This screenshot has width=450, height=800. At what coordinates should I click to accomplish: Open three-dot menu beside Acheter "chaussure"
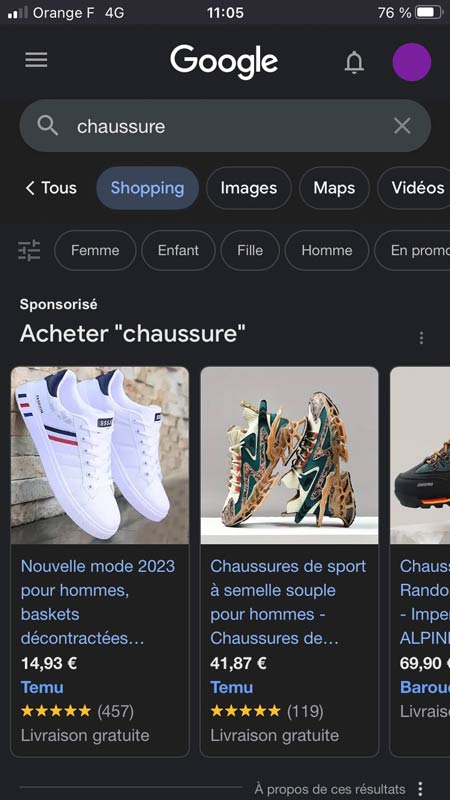[421, 338]
